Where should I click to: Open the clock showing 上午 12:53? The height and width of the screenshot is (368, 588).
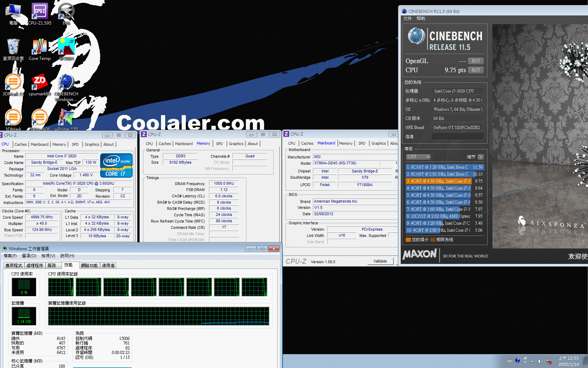tap(568, 361)
